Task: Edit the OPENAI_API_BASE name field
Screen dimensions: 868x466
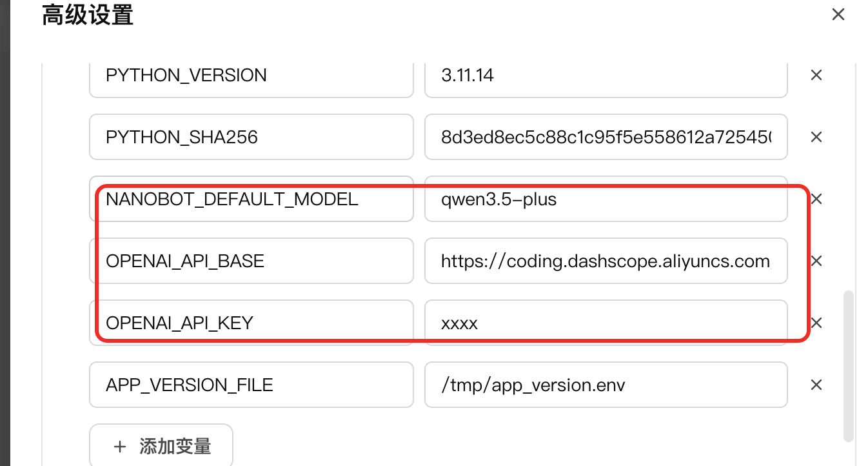Action: click(x=251, y=261)
